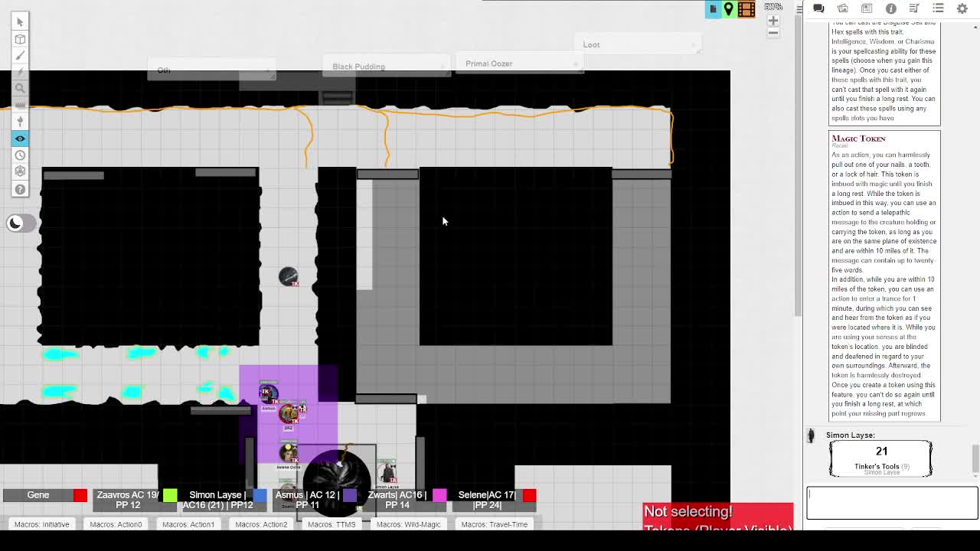Click Simon Layse's blue color swatch

pyautogui.click(x=260, y=495)
